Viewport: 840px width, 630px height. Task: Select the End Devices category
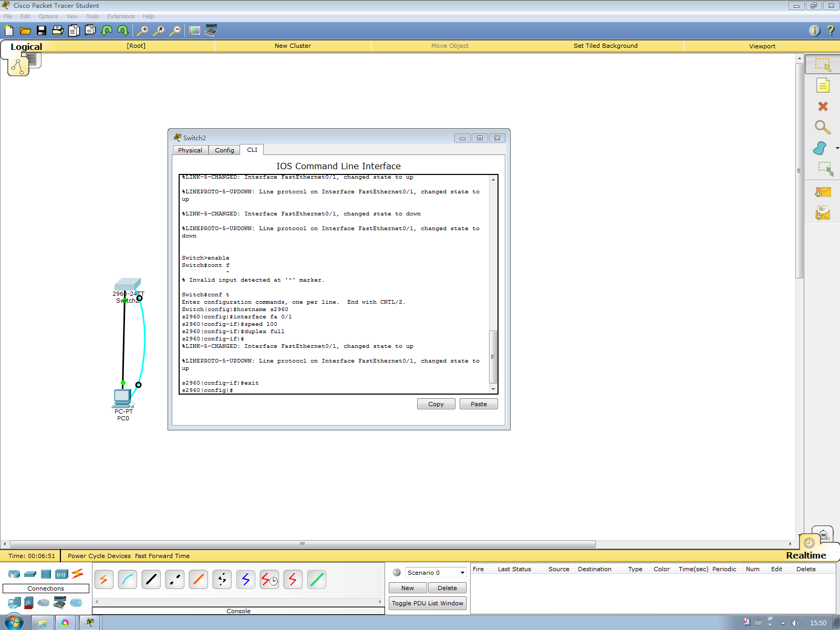pos(14,602)
